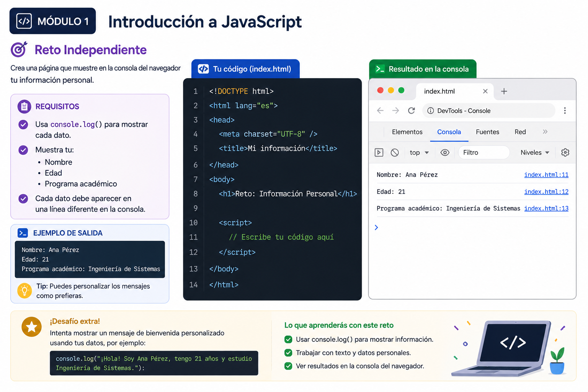Open the Fuentes tab
Screen dimensions: 588x392
tap(487, 132)
